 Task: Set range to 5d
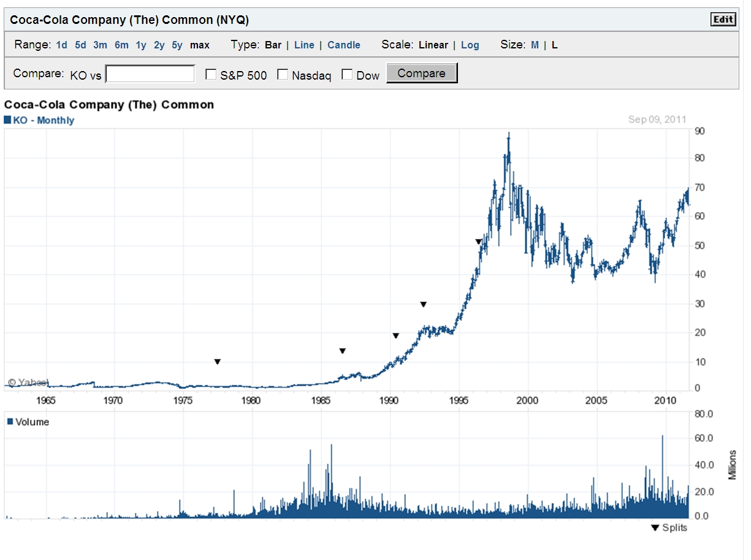pyautogui.click(x=80, y=45)
